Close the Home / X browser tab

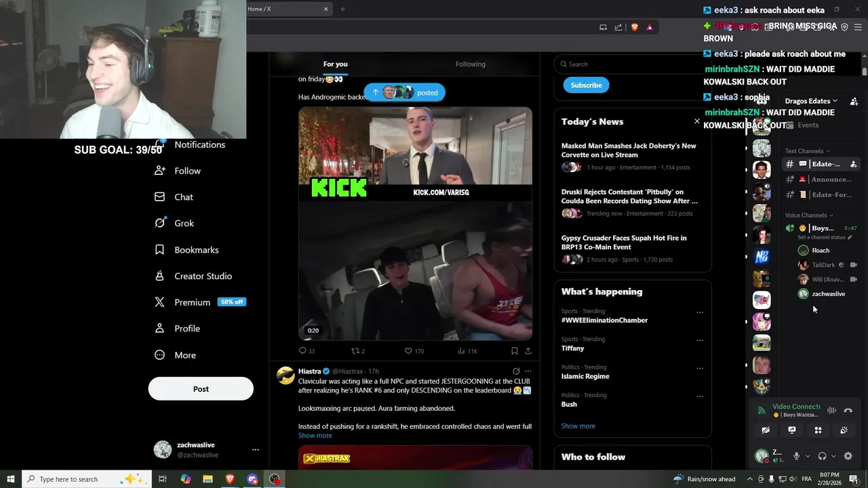pos(325,9)
